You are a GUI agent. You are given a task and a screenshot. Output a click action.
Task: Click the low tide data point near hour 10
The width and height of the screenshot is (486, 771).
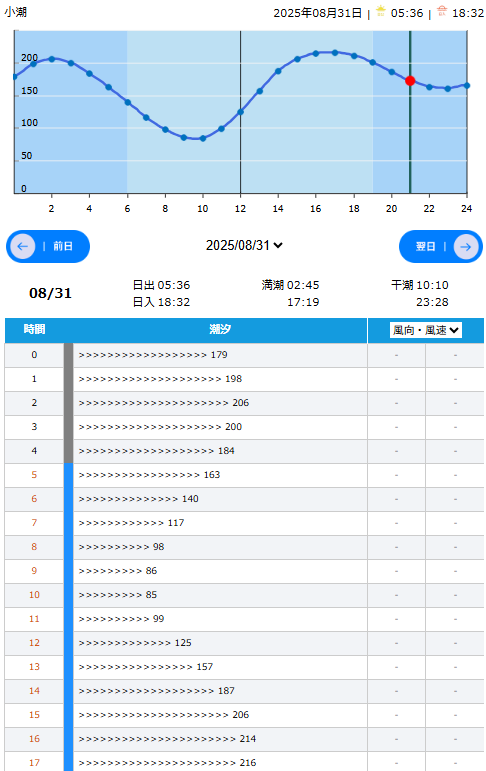pos(203,139)
